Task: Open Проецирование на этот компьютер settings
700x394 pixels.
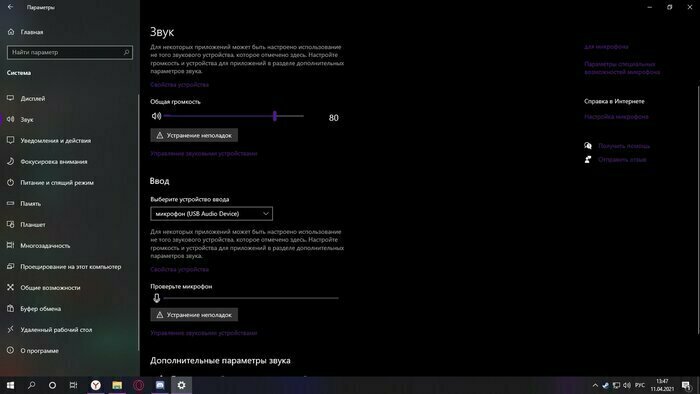Action: point(70,266)
